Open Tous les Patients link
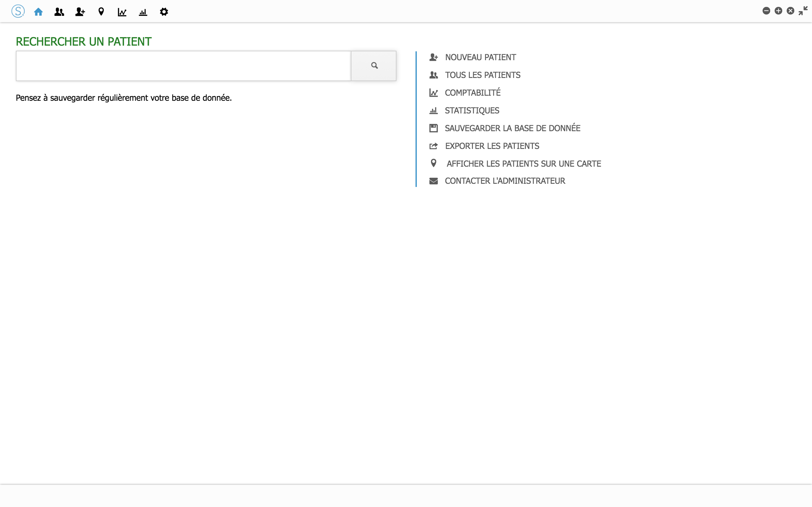This screenshot has width=812, height=507. pyautogui.click(x=482, y=75)
